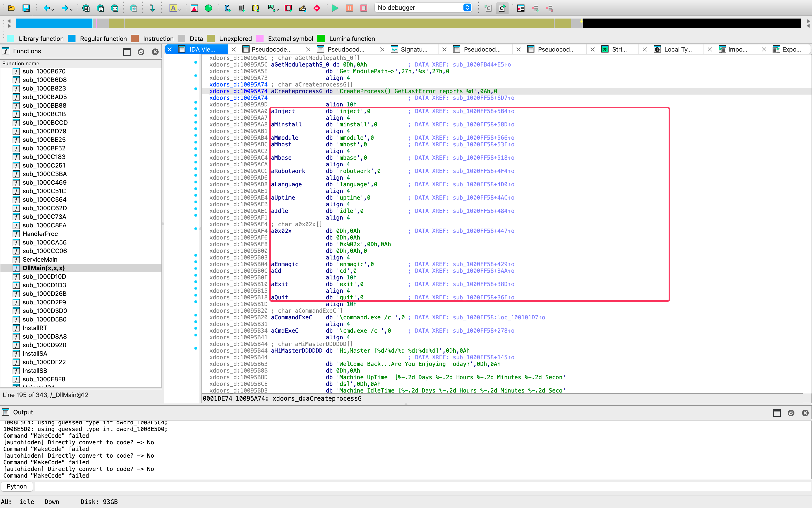Viewport: 812px width, 508px height.
Task: Open a file with the folder icon
Action: click(x=11, y=8)
